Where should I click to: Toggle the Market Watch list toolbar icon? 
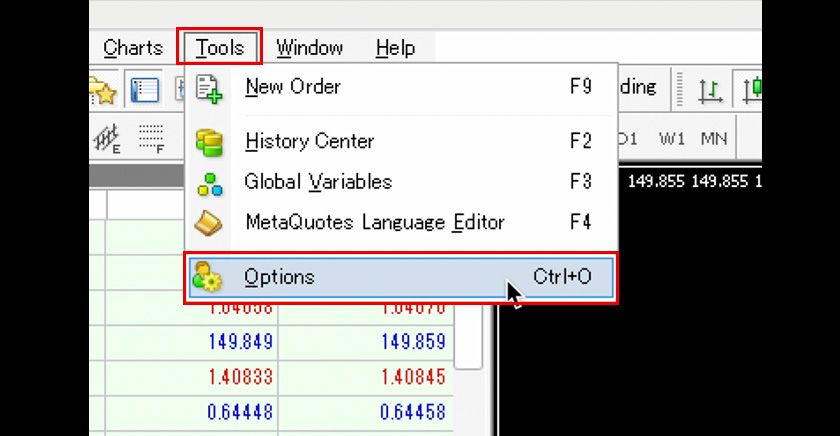pyautogui.click(x=145, y=89)
